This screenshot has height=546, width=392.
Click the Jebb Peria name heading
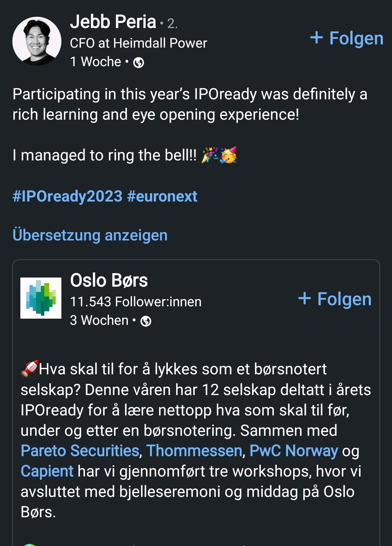pyautogui.click(x=113, y=22)
